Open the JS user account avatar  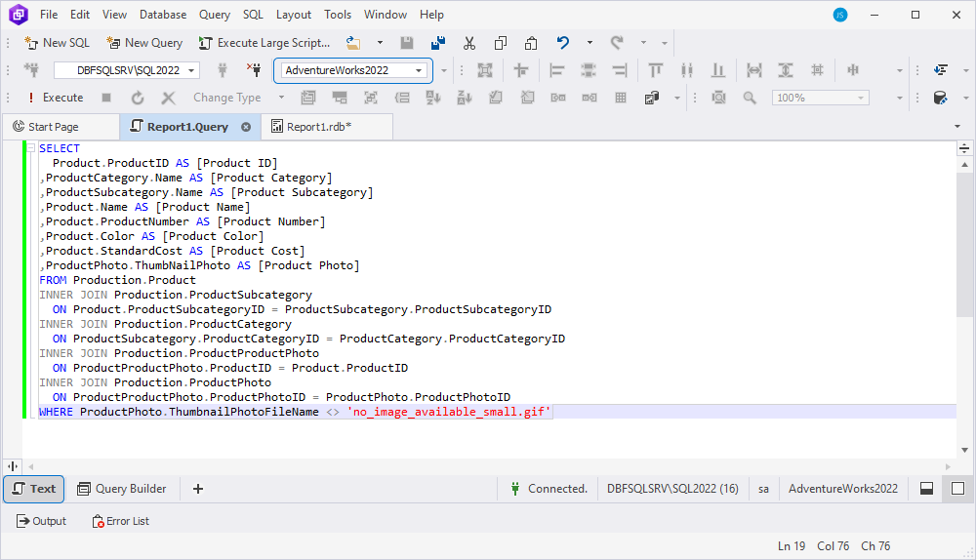[840, 15]
